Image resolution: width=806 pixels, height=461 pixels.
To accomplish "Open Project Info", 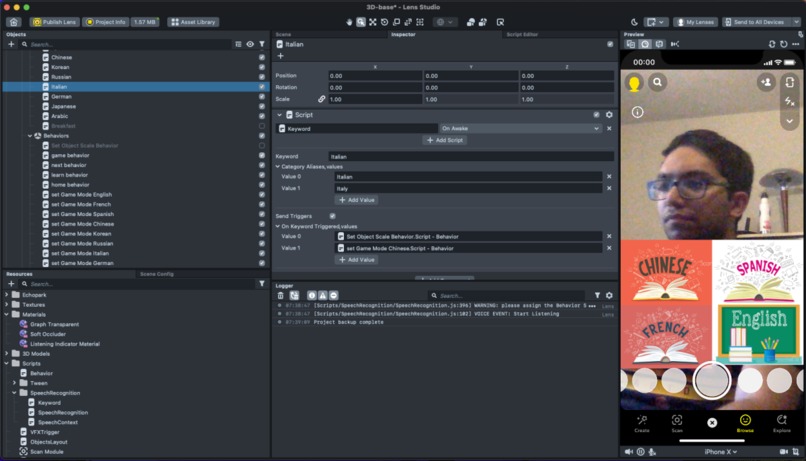I will [x=106, y=22].
